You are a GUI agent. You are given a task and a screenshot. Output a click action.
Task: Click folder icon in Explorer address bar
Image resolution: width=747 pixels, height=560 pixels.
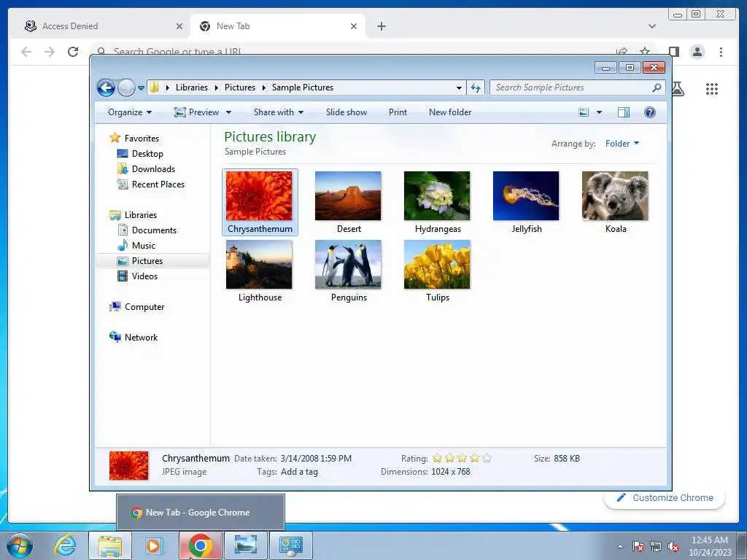click(155, 87)
